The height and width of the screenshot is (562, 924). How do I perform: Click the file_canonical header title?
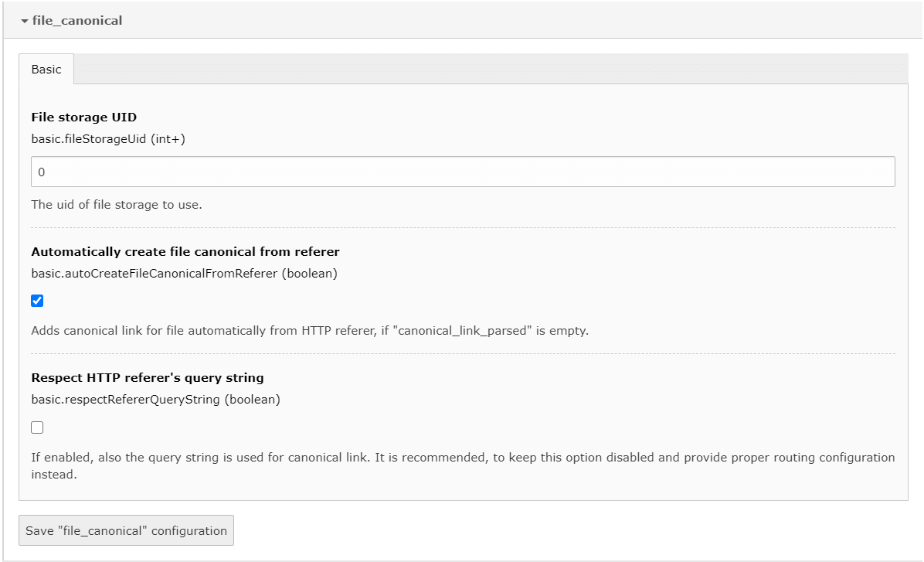77,21
